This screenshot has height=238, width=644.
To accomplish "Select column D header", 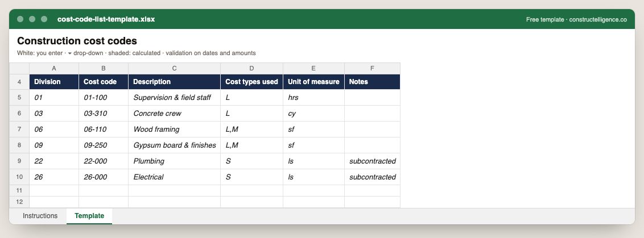I will pyautogui.click(x=252, y=69).
